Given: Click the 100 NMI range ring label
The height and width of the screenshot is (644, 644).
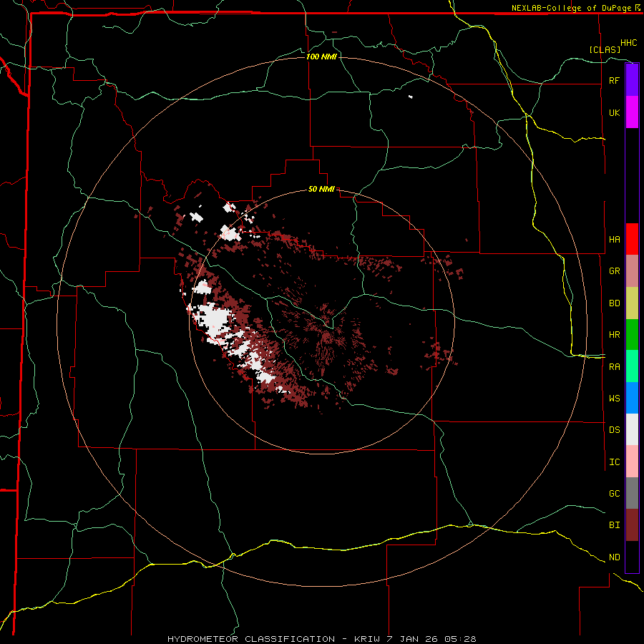Looking at the screenshot, I should click(321, 57).
